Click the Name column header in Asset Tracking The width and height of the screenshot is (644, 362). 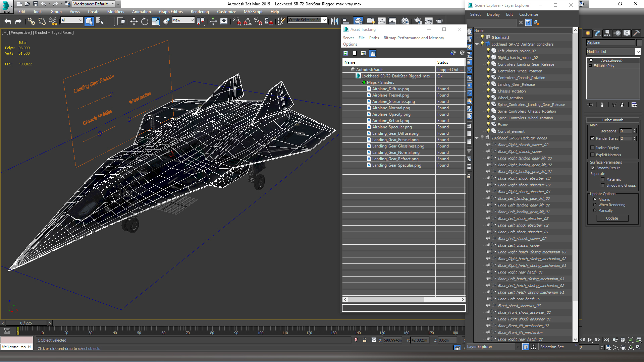point(388,62)
